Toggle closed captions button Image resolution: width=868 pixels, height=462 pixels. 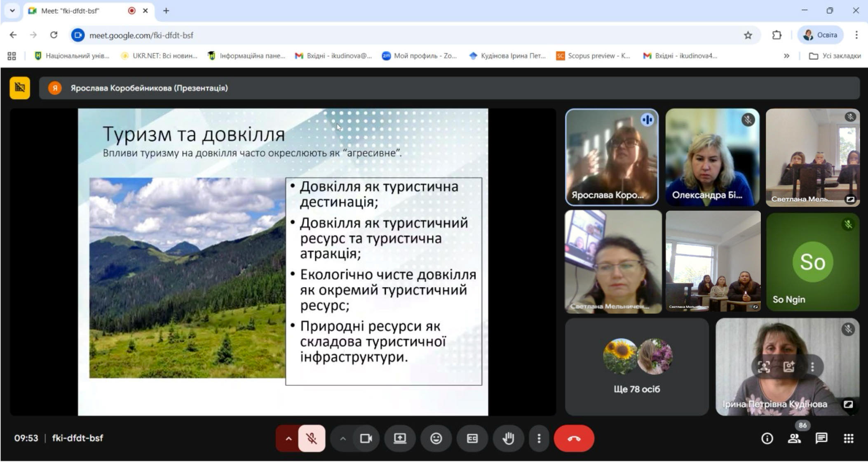pyautogui.click(x=472, y=438)
